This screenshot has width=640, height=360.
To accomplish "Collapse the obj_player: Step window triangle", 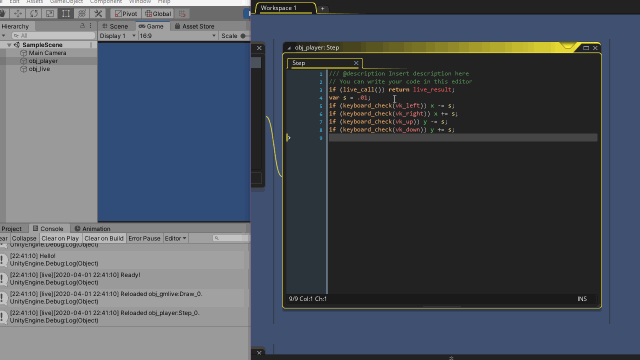I will coord(289,48).
